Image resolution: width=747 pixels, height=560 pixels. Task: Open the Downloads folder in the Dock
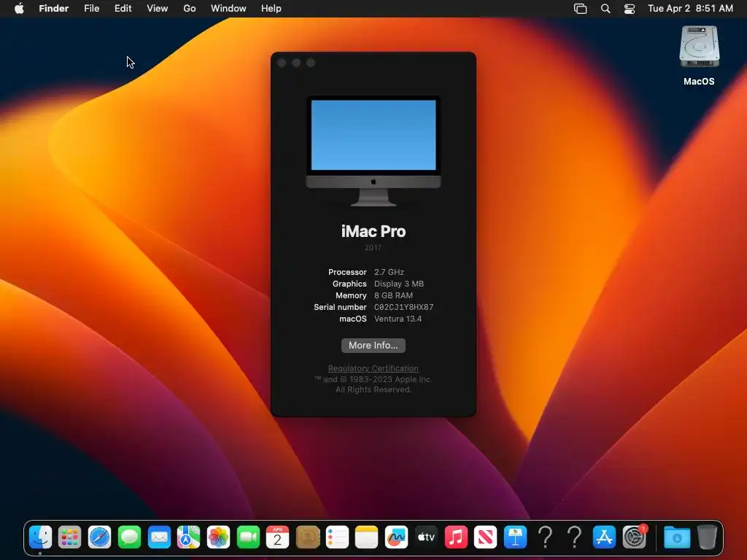tap(677, 537)
